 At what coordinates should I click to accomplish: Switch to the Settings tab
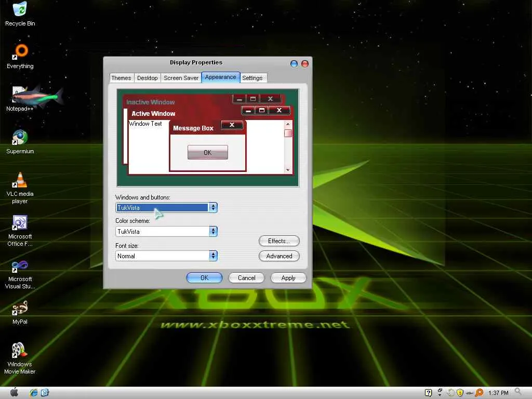[x=252, y=78]
